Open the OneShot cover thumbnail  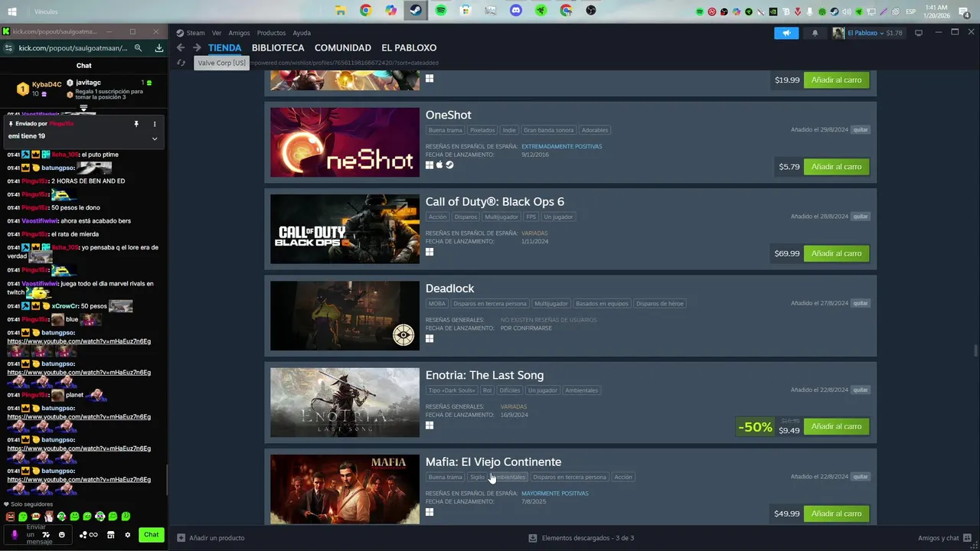(345, 142)
